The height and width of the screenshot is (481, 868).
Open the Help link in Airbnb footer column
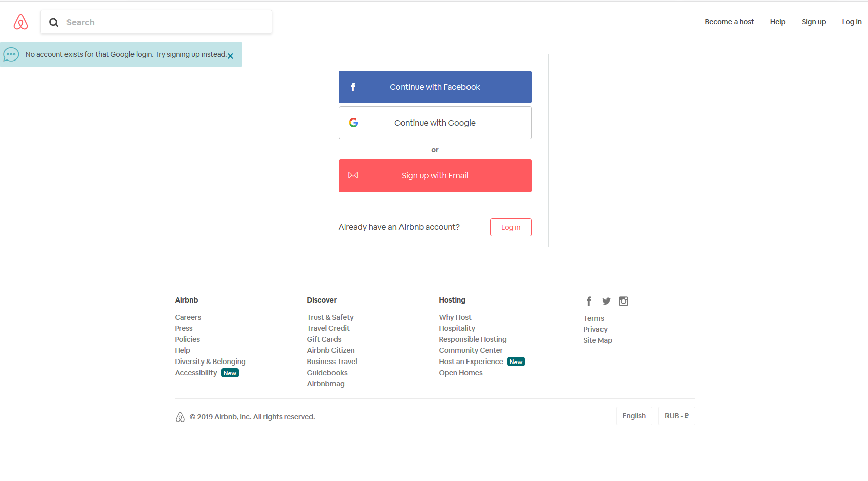183,350
